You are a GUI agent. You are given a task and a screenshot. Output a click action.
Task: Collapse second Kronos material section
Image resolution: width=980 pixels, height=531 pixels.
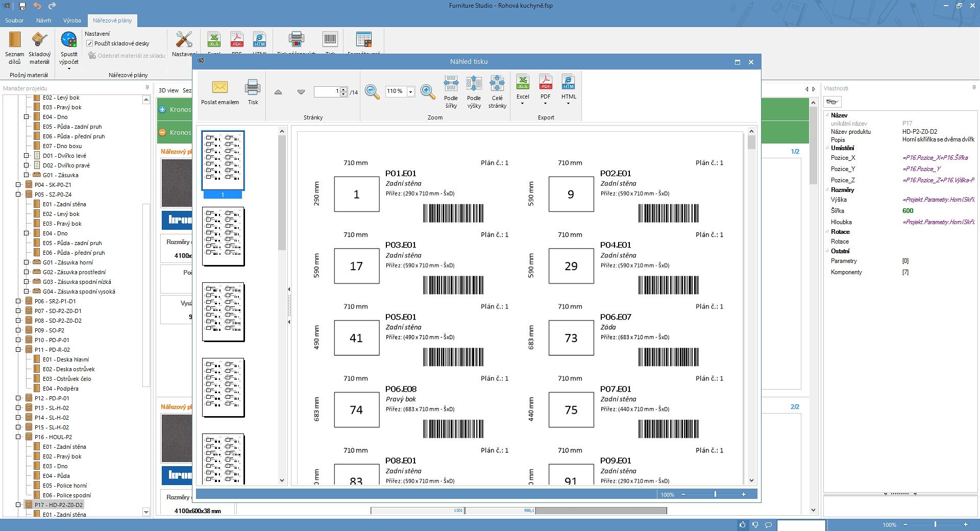pyautogui.click(x=162, y=132)
